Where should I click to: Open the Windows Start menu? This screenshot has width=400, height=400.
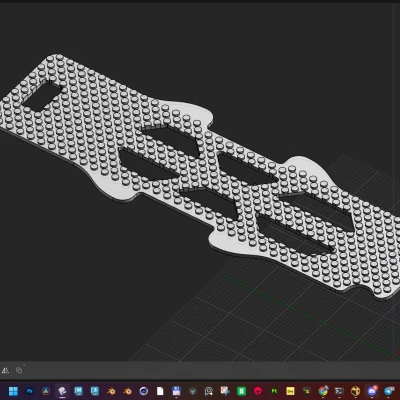point(13,391)
